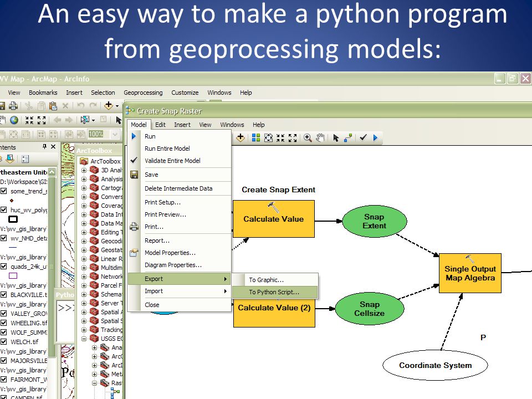Open the Customize menu in ArcMap
Screen dimensions: 532x399
(185, 93)
